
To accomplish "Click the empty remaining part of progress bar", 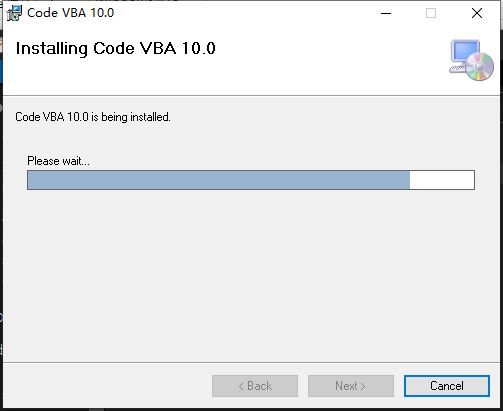I will (442, 180).
